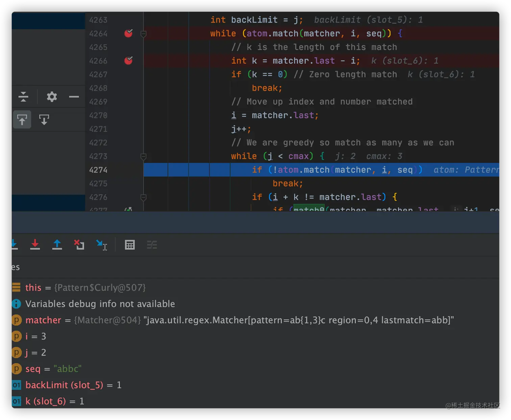
Task: Collapse the while block at line 4273
Action: click(x=143, y=156)
